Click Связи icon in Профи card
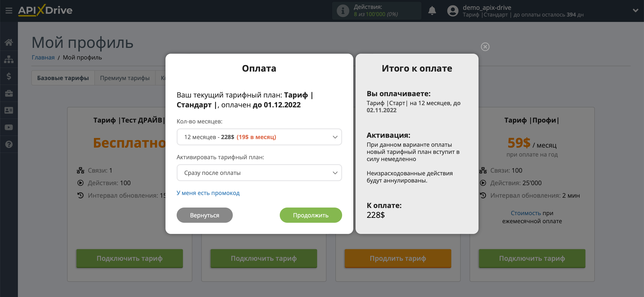The image size is (644, 297). coord(483,170)
